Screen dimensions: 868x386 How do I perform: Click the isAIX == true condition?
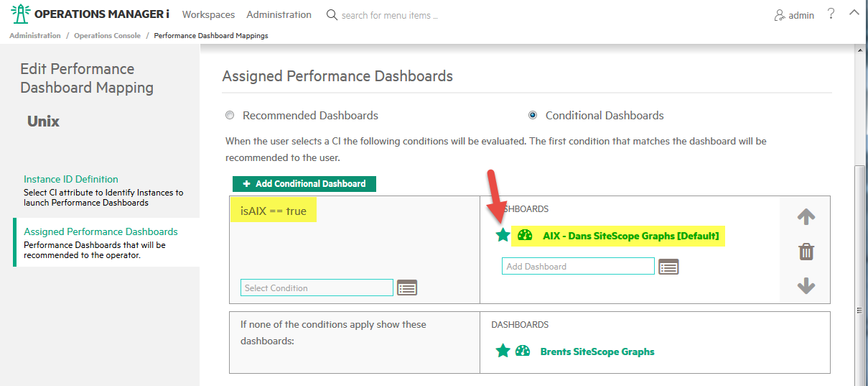coord(273,212)
